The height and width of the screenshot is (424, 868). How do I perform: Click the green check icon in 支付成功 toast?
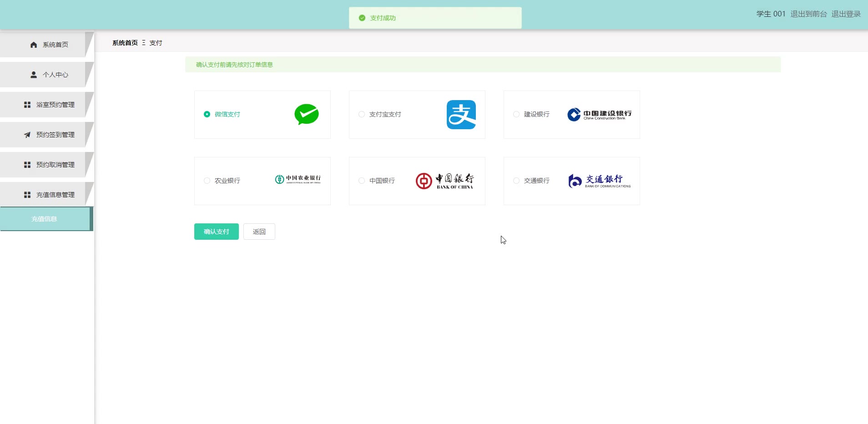(362, 18)
